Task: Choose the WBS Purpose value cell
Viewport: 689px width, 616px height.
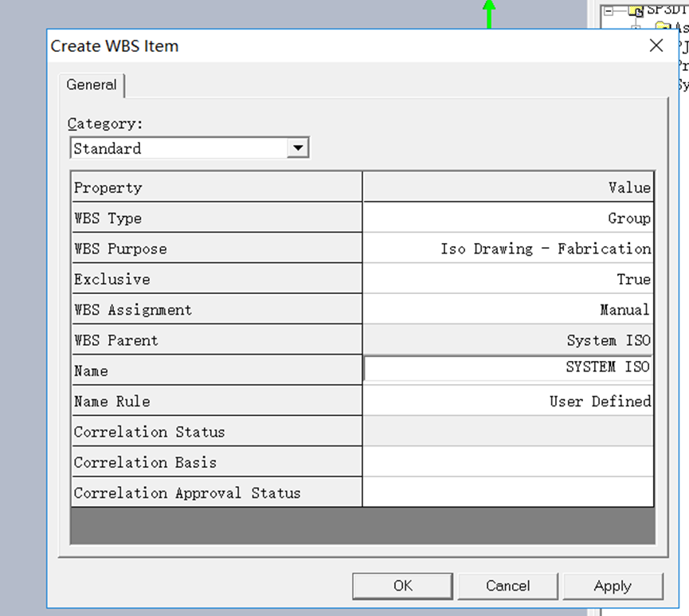Action: tap(508, 249)
